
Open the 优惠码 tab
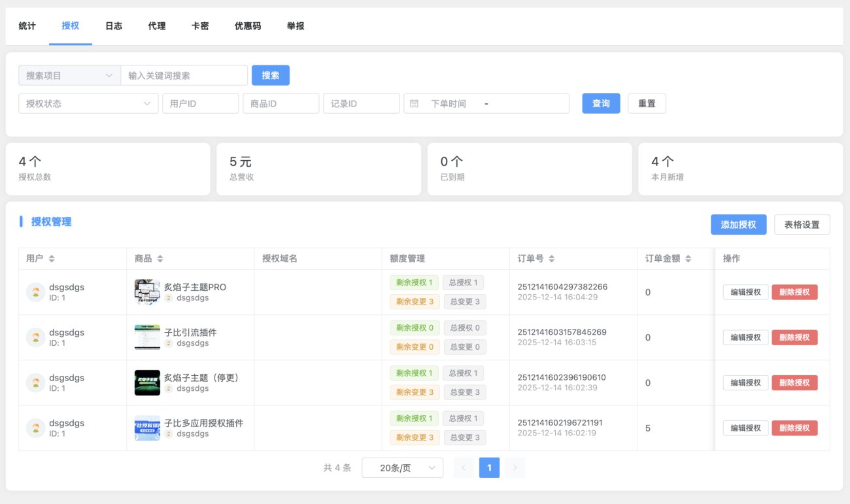click(x=248, y=26)
